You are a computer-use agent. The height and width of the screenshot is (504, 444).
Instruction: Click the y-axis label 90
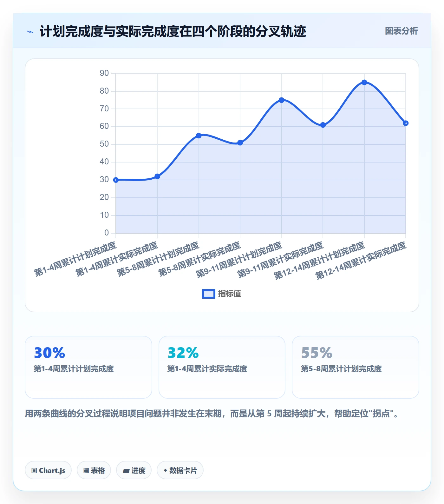point(104,73)
